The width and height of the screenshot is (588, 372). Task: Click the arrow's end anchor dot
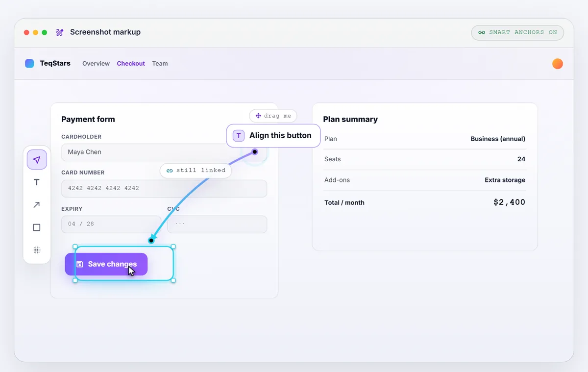(x=151, y=241)
